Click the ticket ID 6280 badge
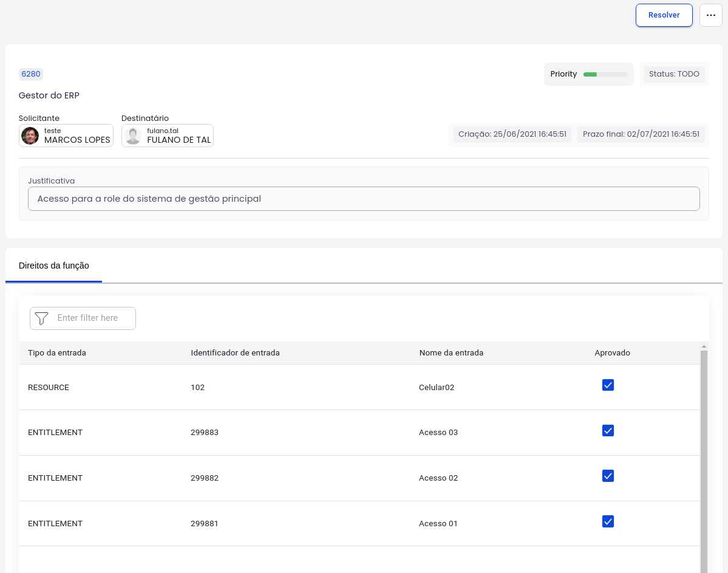The height and width of the screenshot is (573, 728). click(x=31, y=74)
